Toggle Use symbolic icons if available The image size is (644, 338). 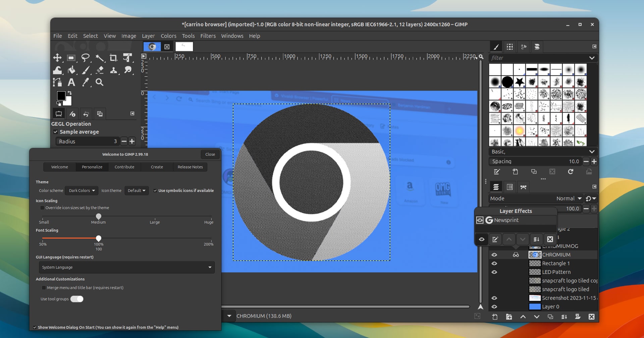coord(155,190)
